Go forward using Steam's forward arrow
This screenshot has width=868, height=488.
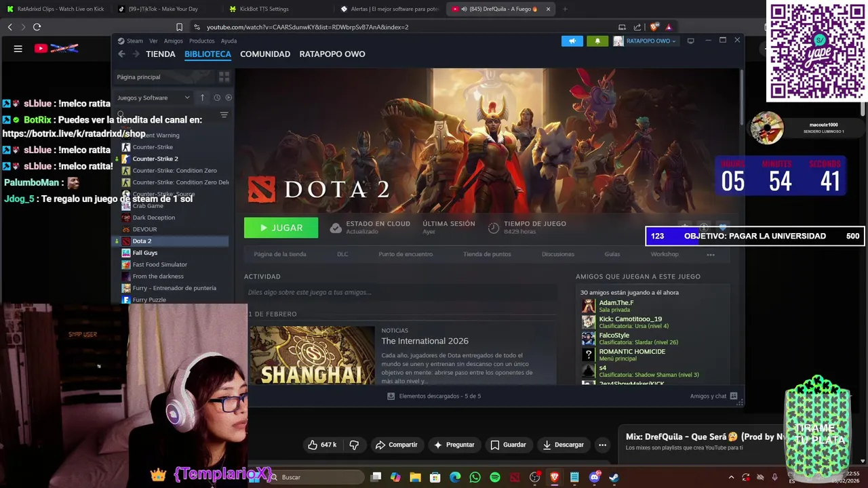click(x=136, y=54)
